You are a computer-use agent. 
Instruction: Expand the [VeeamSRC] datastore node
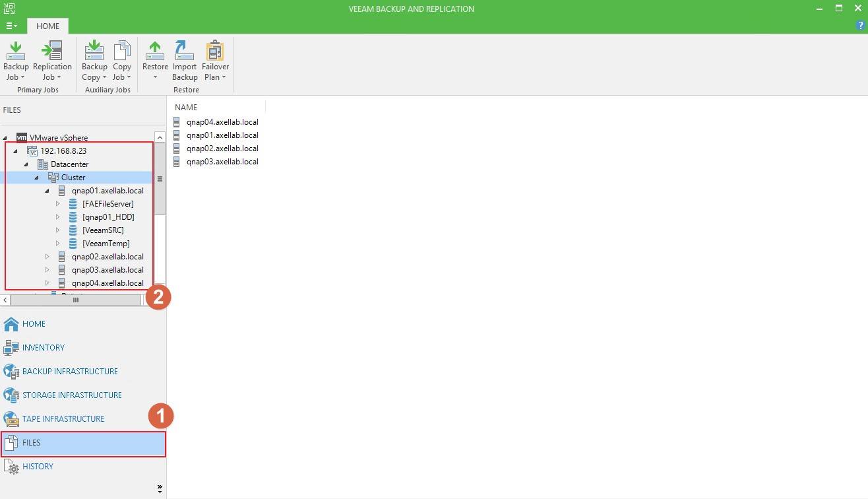pyautogui.click(x=58, y=230)
